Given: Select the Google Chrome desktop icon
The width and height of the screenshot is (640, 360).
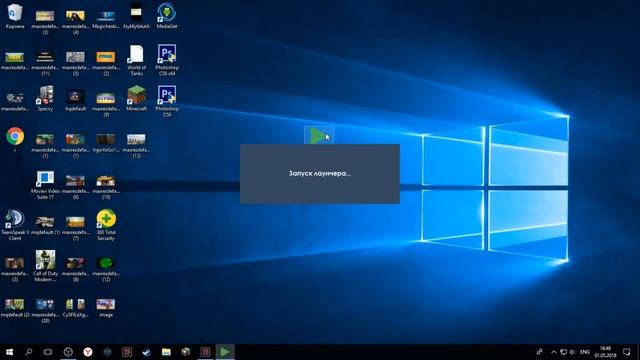Looking at the screenshot, I should click(15, 137).
